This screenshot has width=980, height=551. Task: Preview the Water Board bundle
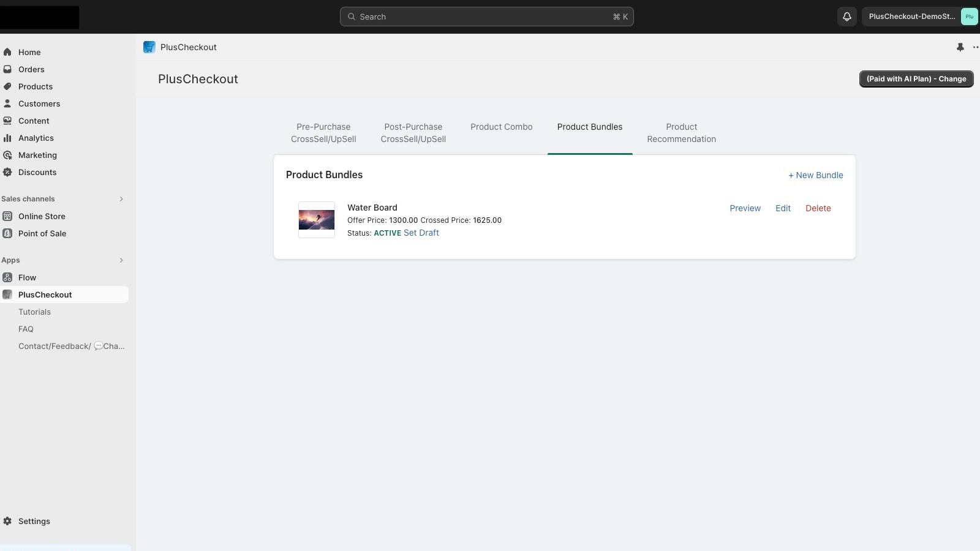click(745, 208)
